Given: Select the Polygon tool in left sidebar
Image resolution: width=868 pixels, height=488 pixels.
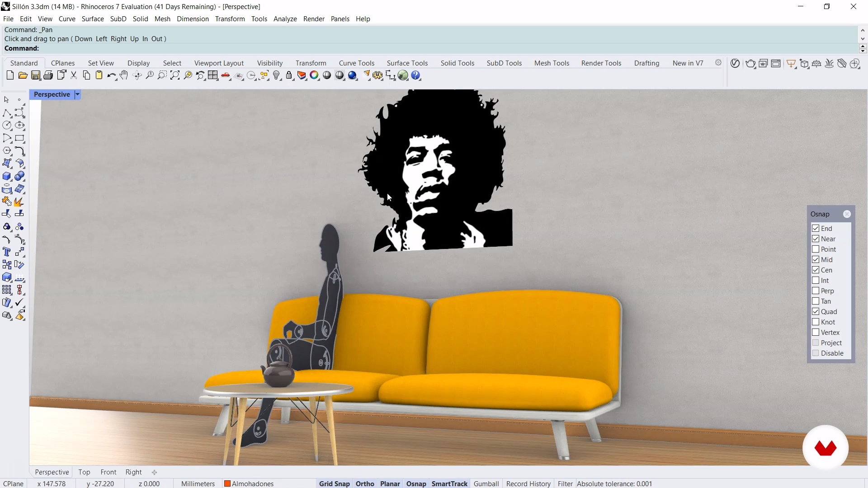Looking at the screenshot, I should click(7, 151).
